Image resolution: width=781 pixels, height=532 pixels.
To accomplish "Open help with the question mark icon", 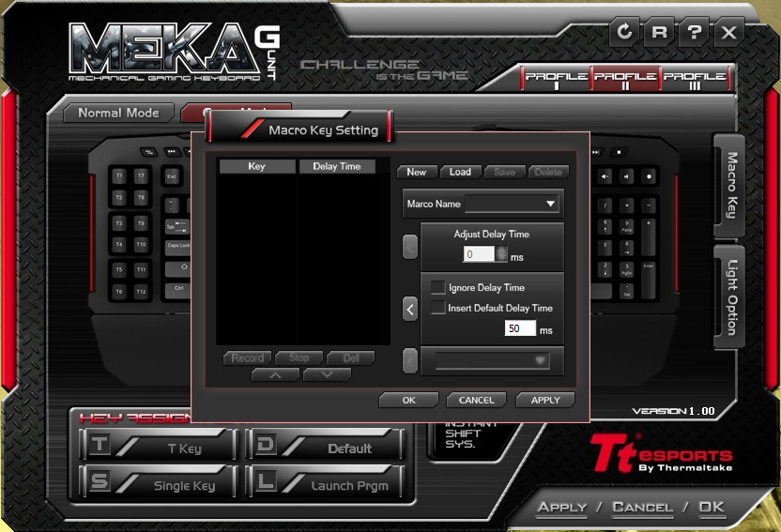I will coord(695,32).
